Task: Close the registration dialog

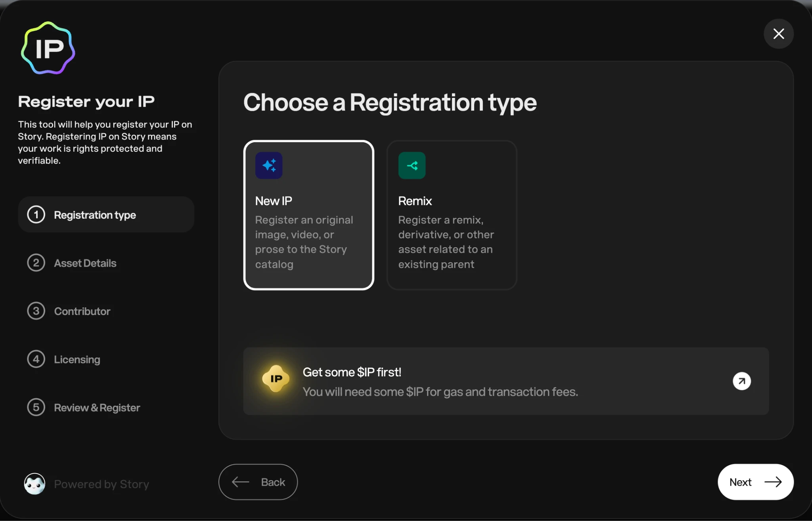Action: [x=778, y=34]
